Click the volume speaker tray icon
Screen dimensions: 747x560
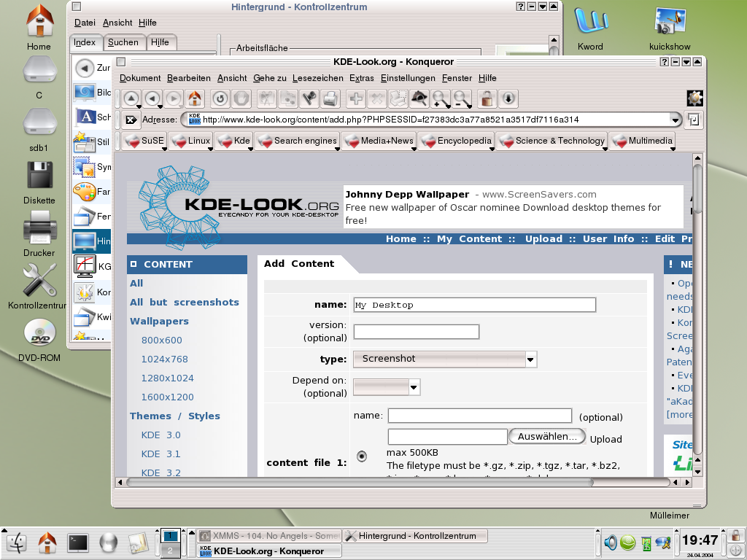610,542
